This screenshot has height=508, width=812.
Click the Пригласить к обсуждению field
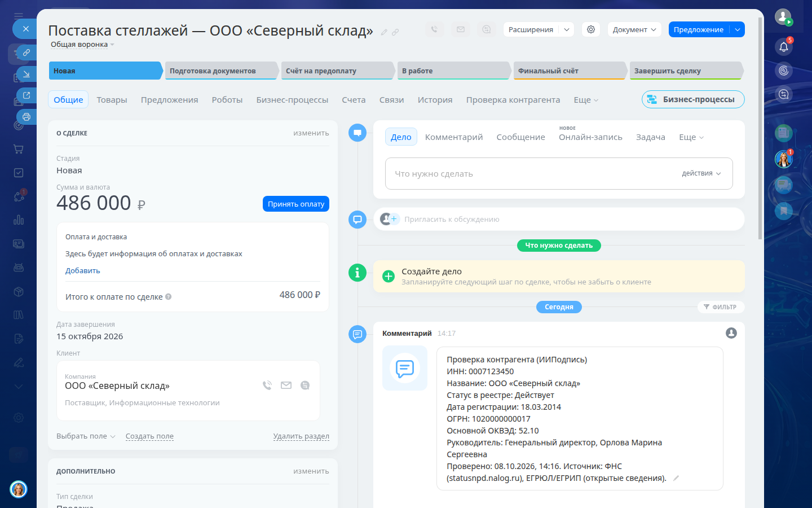pos(559,219)
